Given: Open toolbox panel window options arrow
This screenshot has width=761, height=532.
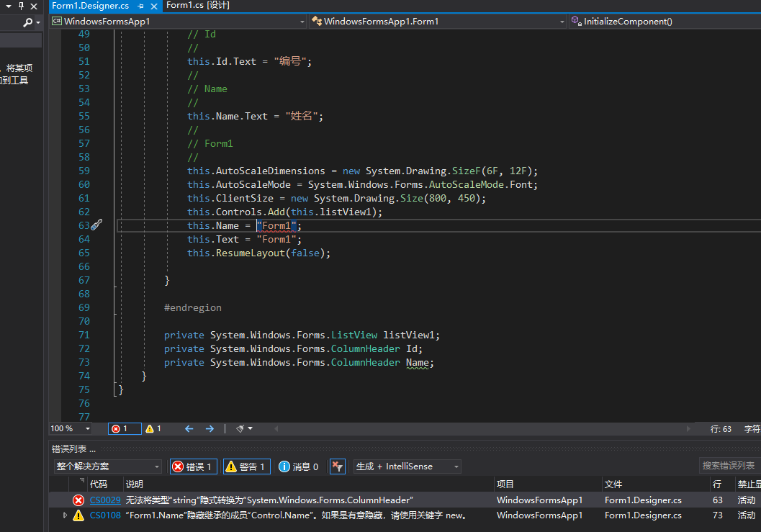Looking at the screenshot, I should [x=8, y=6].
